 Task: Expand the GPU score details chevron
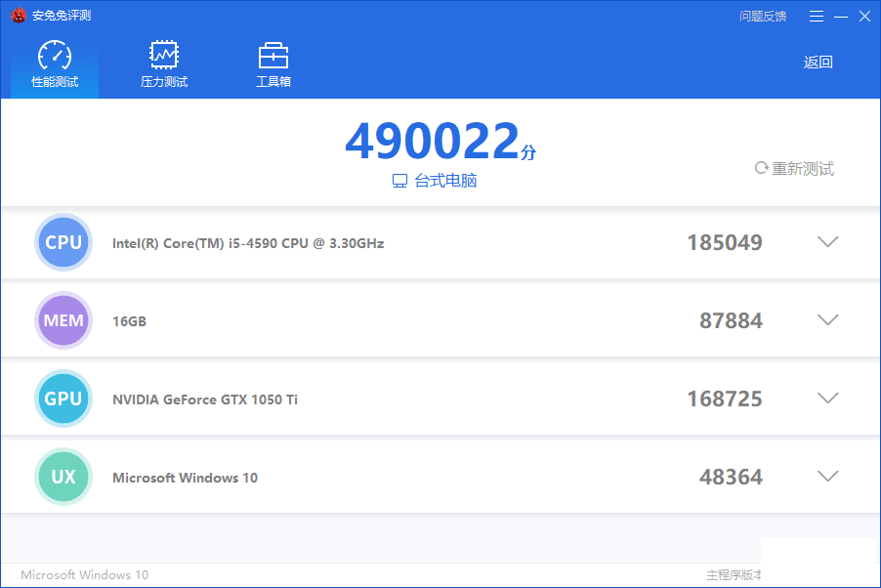pos(827,398)
